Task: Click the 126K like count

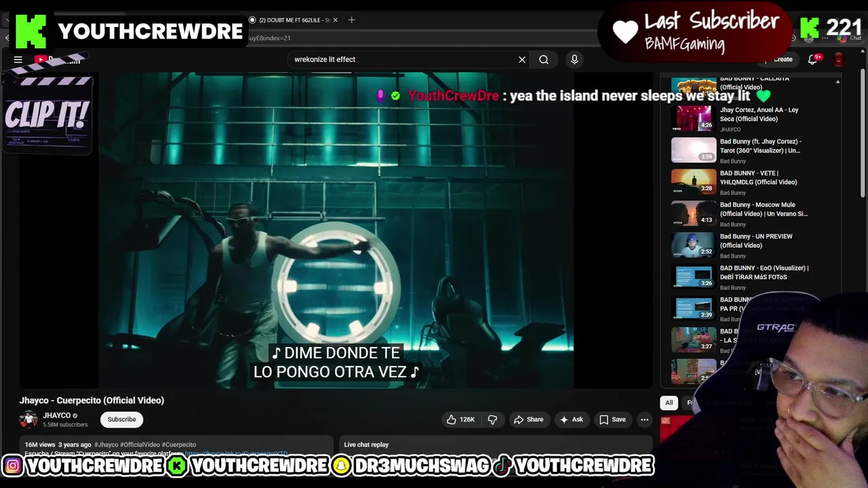Action: click(x=467, y=420)
